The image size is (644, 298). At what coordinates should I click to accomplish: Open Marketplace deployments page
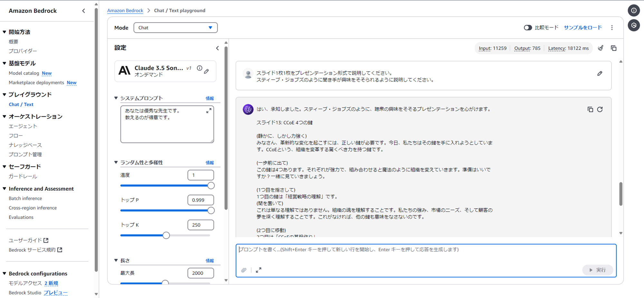36,83
